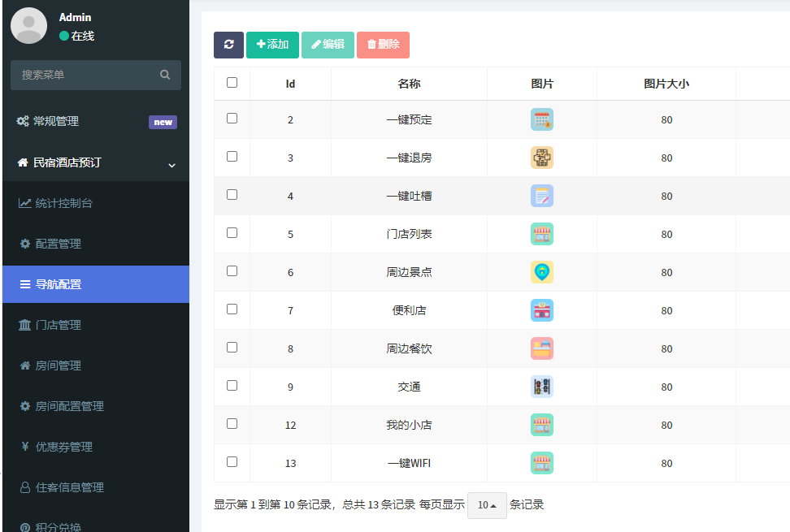Click inside the 搜索菜单 search field
This screenshot has height=532, width=790.
pos(85,75)
